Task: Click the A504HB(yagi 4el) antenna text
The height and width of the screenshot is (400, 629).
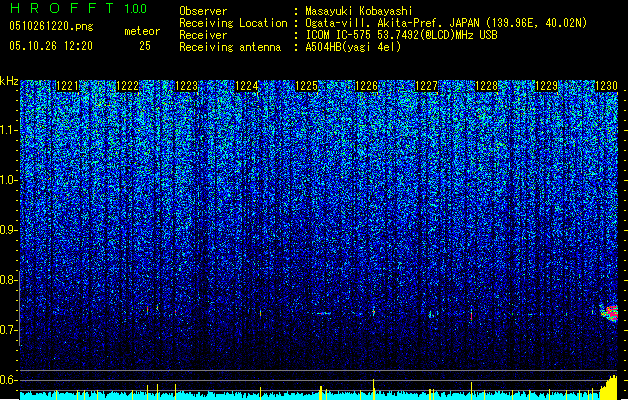Action: [x=353, y=47]
